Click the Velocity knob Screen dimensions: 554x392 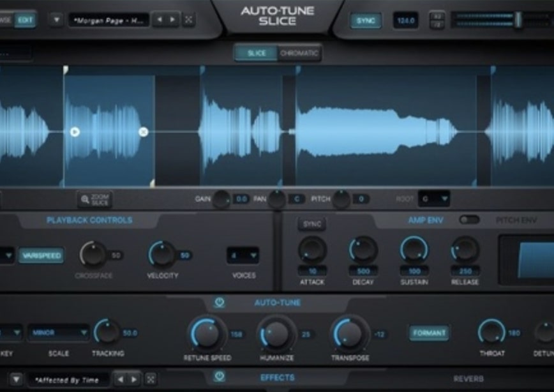click(x=162, y=255)
